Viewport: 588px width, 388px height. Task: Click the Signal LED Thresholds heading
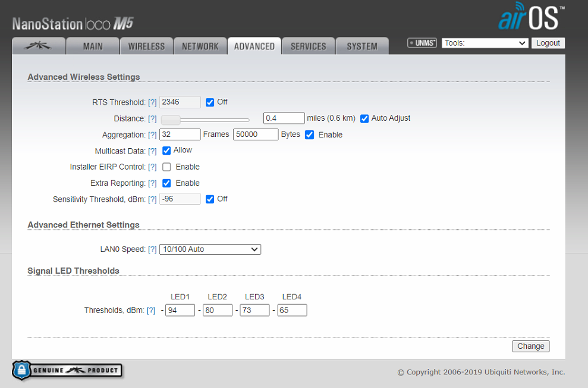coord(73,271)
